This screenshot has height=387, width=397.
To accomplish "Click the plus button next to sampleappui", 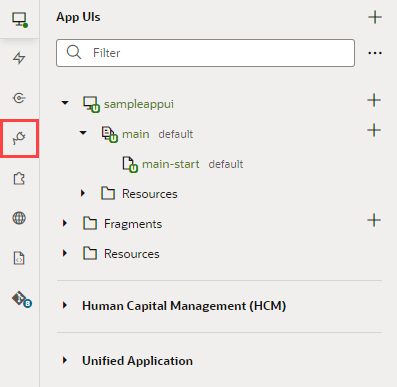I will [x=374, y=100].
